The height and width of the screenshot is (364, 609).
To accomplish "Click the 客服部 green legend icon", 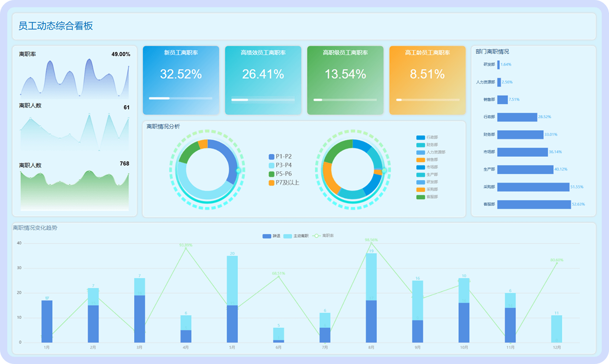I will tap(421, 197).
